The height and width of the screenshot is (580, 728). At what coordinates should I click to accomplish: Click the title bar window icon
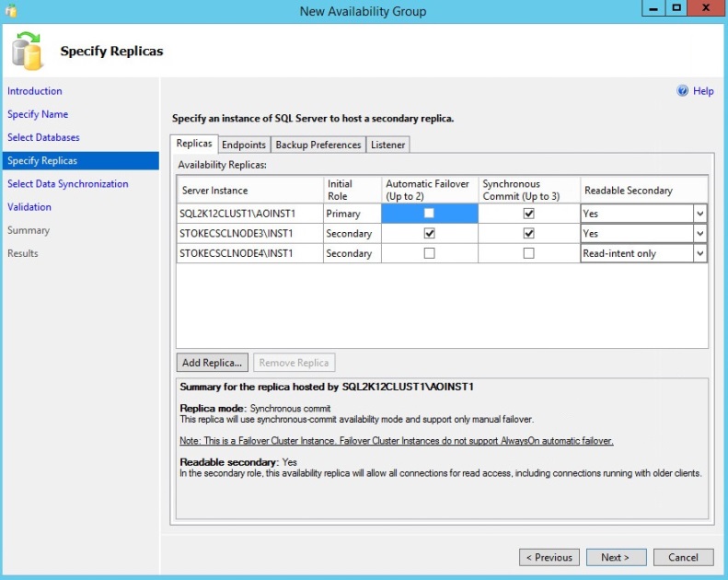[10, 10]
